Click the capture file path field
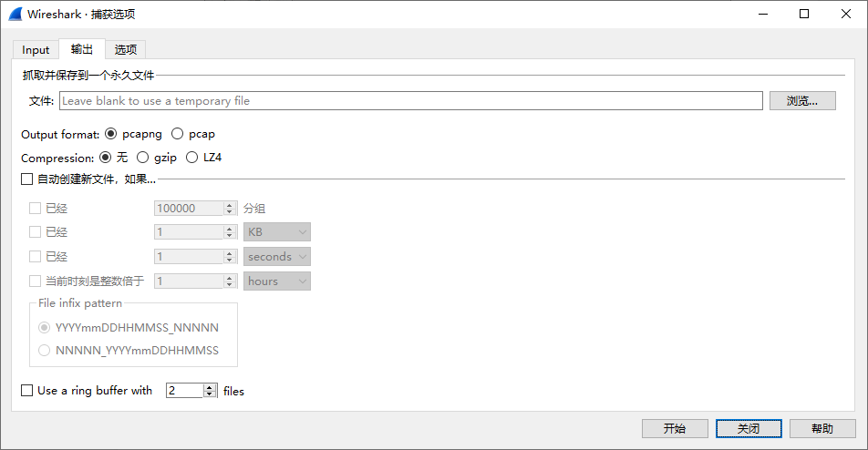This screenshot has width=868, height=450. [410, 100]
